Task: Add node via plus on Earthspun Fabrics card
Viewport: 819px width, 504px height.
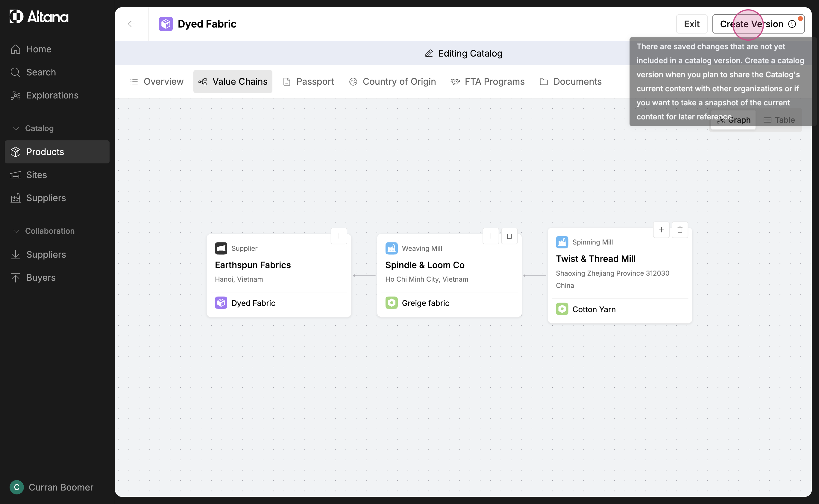Action: pyautogui.click(x=339, y=236)
